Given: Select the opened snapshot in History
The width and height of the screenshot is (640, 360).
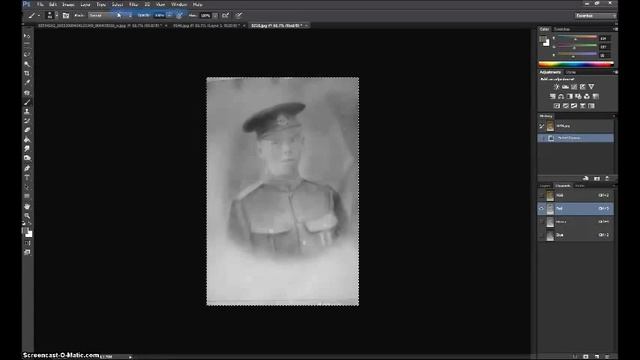Looking at the screenshot, I should (576, 126).
